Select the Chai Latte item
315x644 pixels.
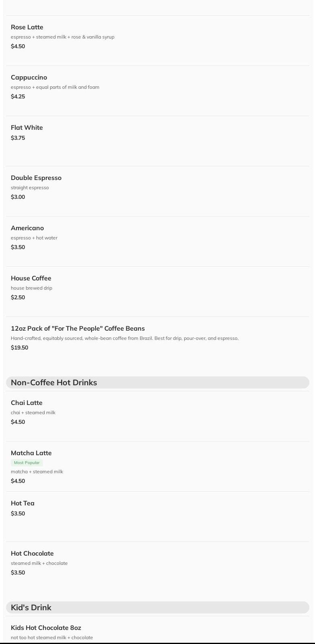(x=26, y=403)
